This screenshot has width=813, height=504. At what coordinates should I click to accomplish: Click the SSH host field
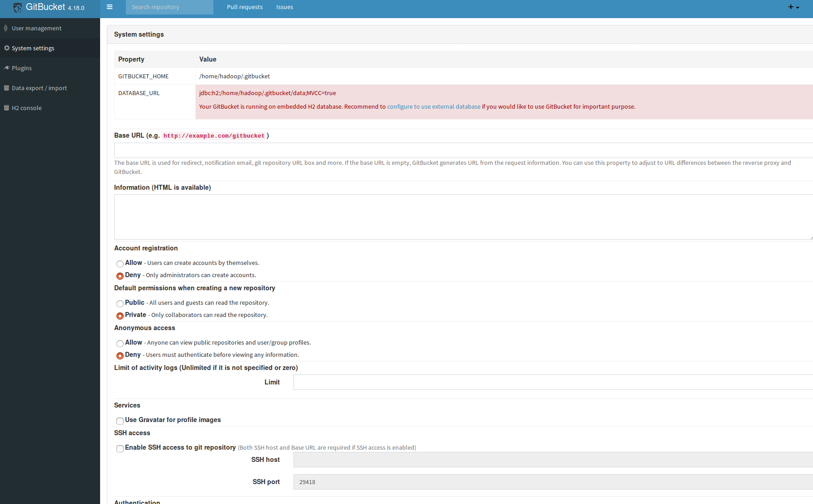click(x=553, y=460)
